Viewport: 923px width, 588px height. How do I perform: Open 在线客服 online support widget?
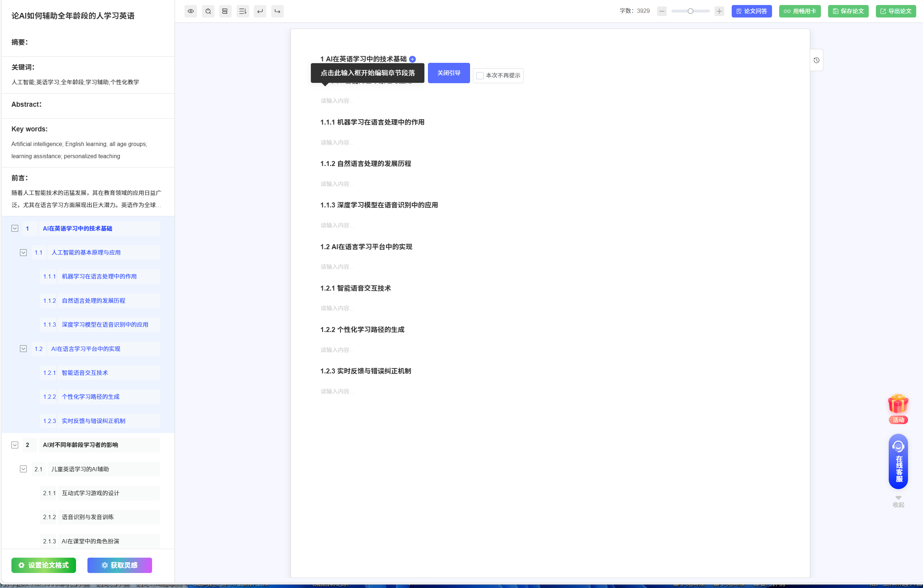tap(898, 462)
